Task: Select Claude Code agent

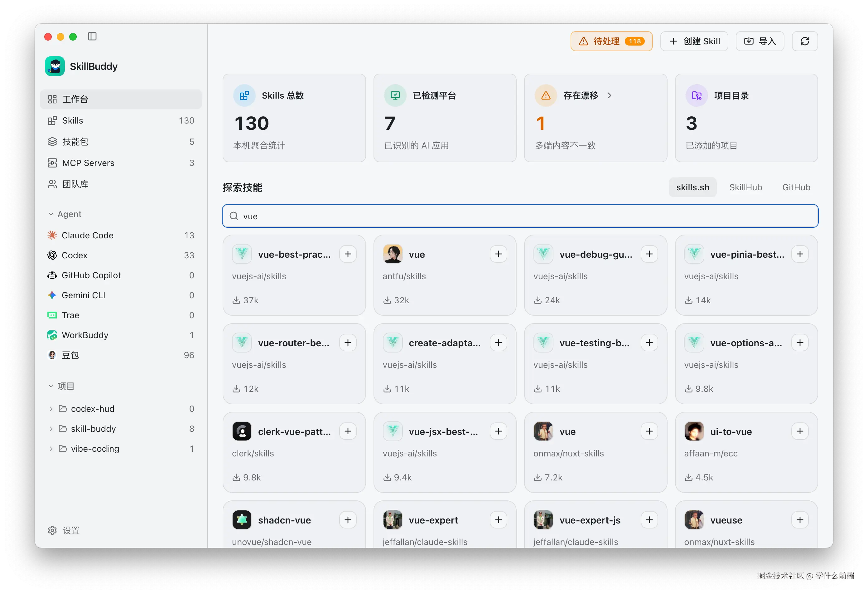Action: click(x=121, y=235)
